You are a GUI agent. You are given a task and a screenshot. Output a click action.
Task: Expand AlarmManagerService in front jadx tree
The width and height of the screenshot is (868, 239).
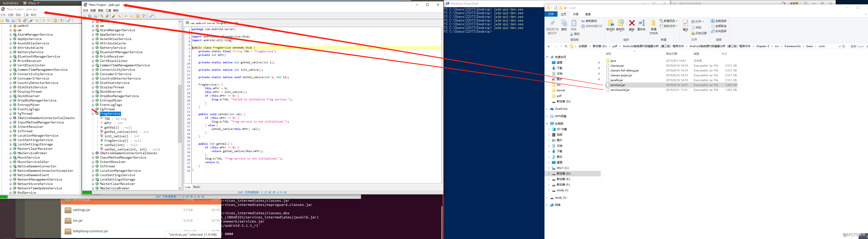coord(93,30)
